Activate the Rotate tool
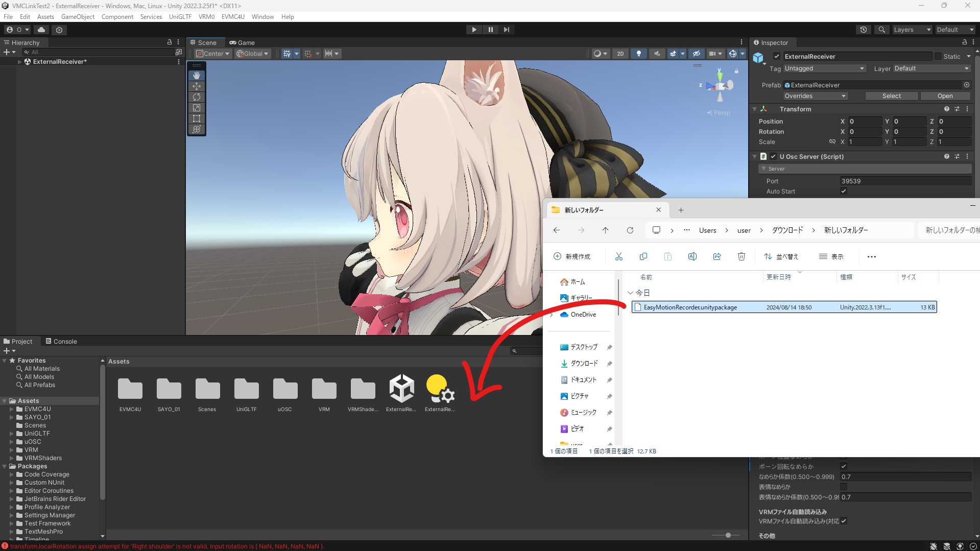 click(x=197, y=97)
